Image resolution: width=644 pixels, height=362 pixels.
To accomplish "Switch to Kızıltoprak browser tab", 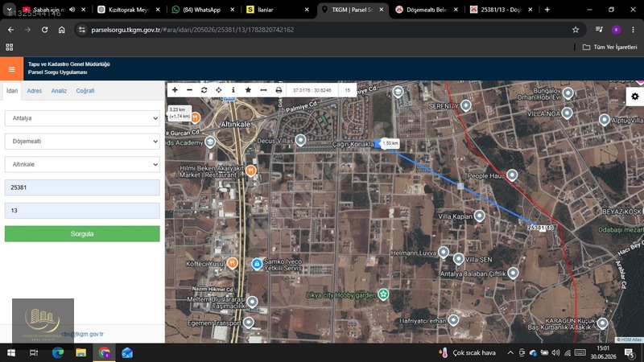I will (x=129, y=10).
